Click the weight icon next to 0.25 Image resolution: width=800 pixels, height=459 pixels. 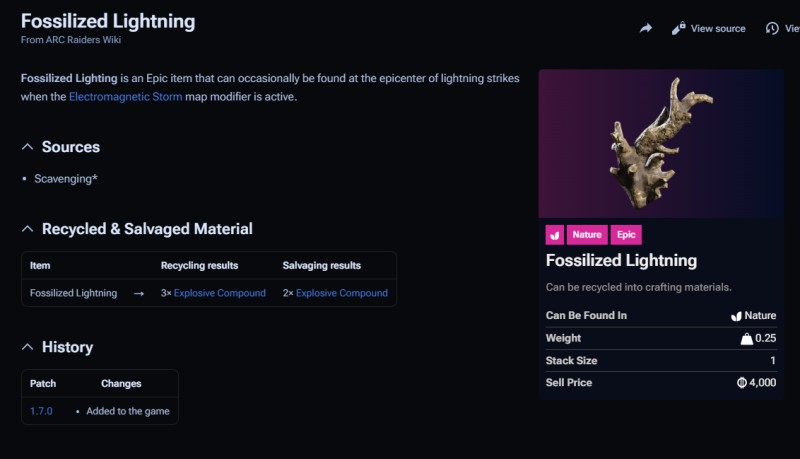coord(745,339)
